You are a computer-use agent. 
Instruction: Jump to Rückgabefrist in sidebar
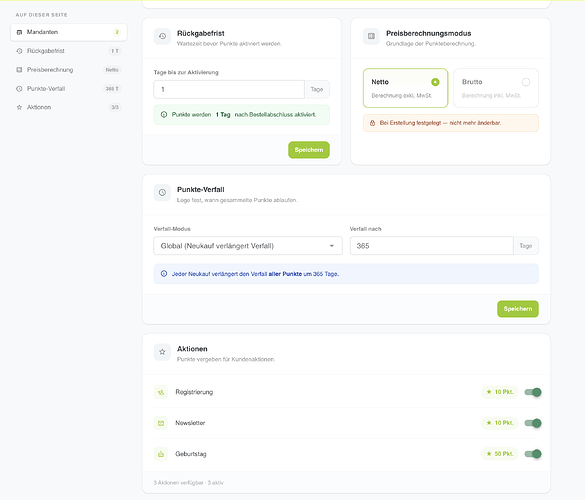(x=69, y=51)
